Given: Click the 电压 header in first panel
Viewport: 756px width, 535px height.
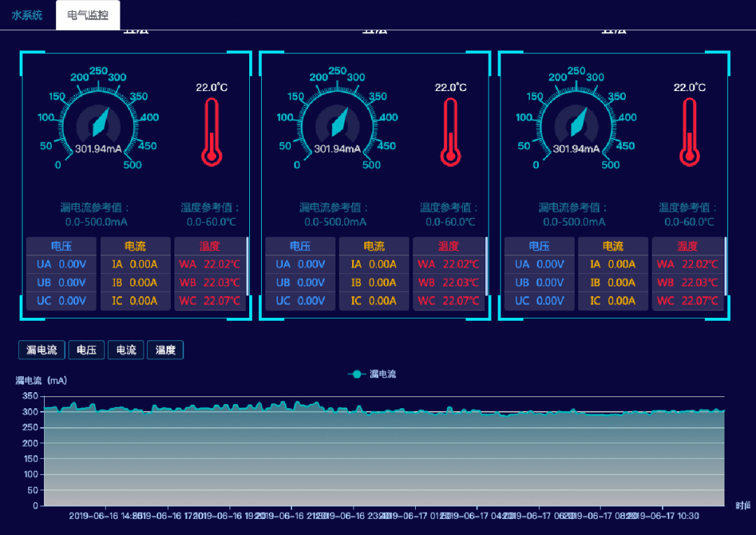Looking at the screenshot, I should pos(61,246).
